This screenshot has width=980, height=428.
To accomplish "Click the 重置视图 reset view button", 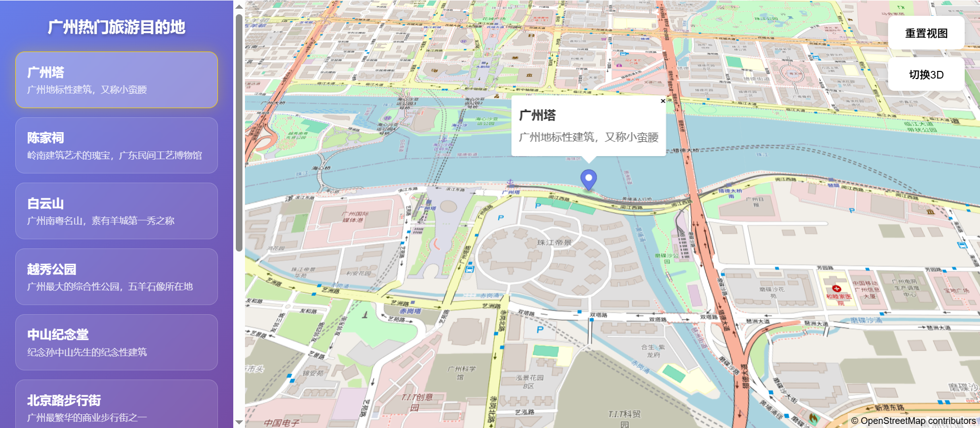I will tap(926, 33).
